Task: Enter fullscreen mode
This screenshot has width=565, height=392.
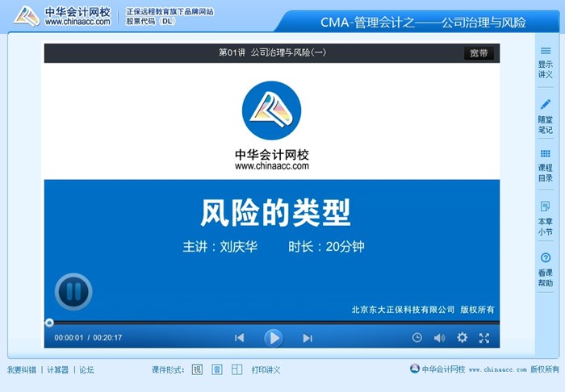Action: click(484, 338)
